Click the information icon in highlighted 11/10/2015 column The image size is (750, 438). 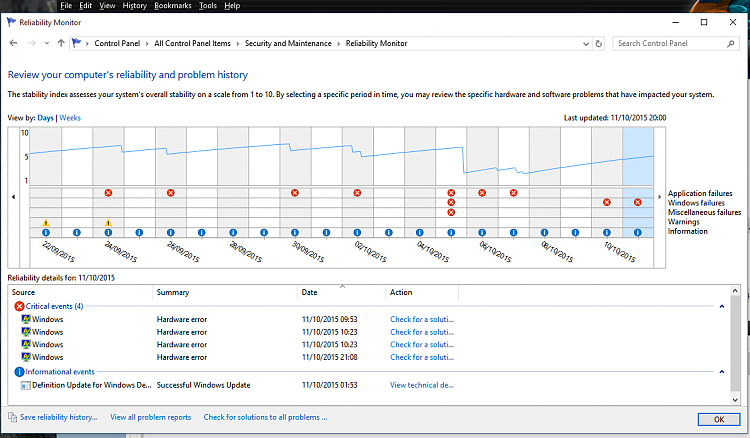[x=638, y=232]
